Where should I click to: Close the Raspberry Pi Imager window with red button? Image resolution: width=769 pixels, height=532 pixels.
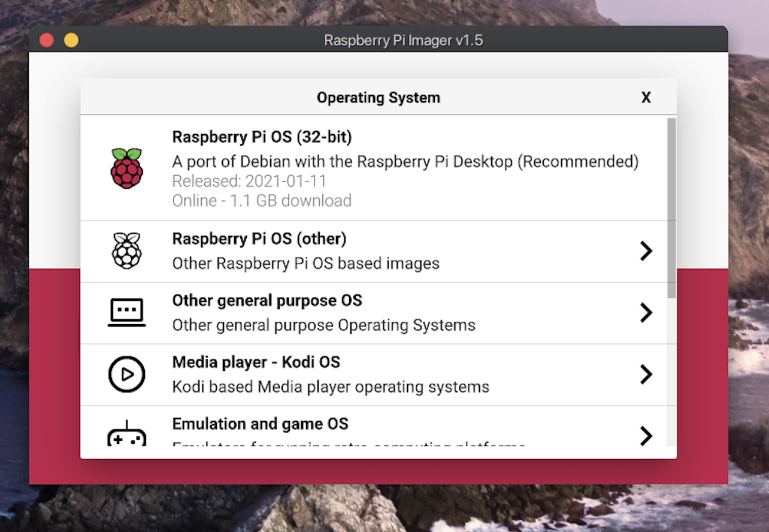(x=47, y=40)
